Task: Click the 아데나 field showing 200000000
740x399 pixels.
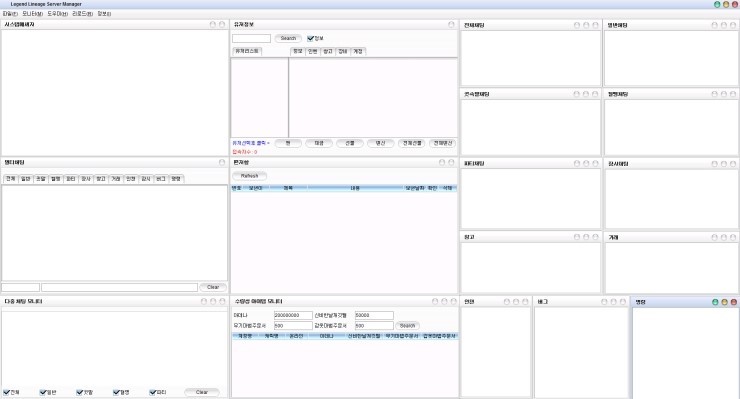Action: 293,315
